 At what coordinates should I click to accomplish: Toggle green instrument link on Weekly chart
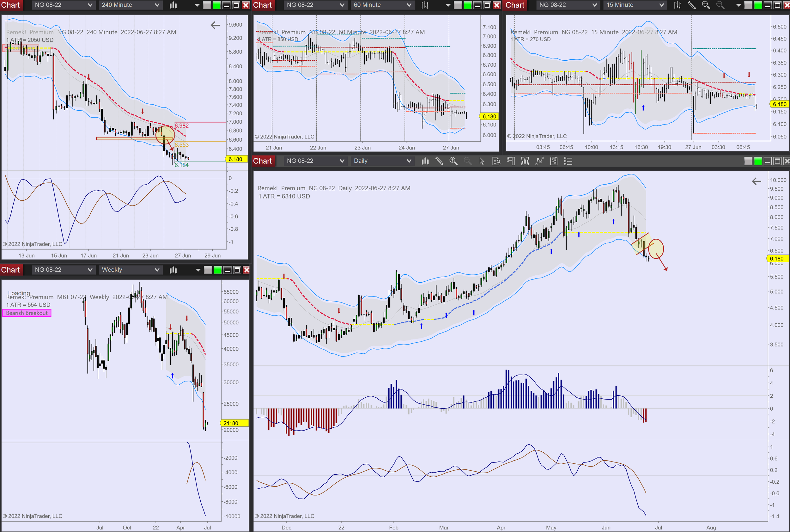point(218,270)
